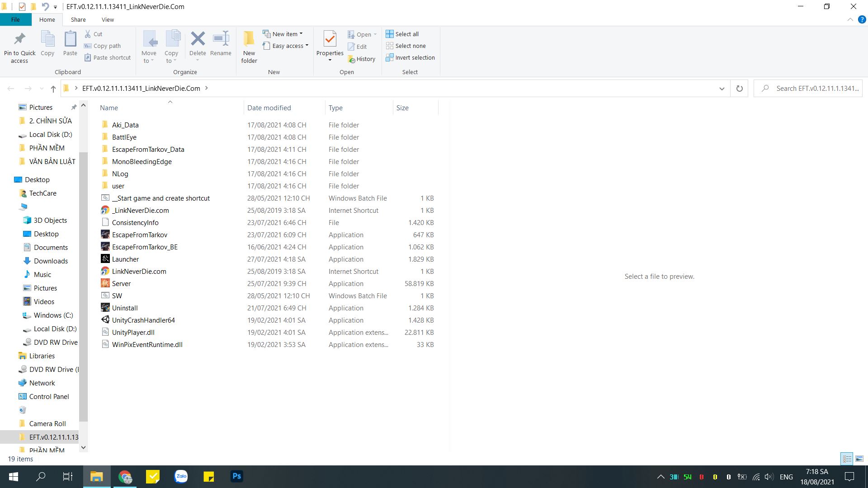868x488 pixels.
Task: Open the History tool
Action: click(362, 59)
